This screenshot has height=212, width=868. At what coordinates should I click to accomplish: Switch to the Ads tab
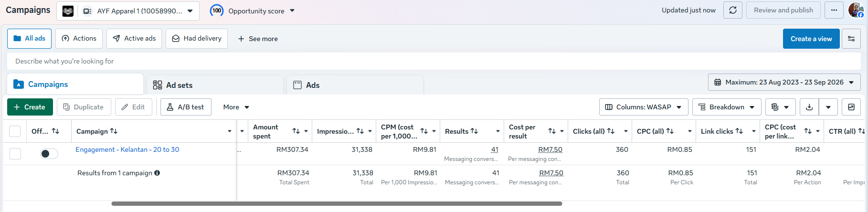pyautogui.click(x=355, y=85)
